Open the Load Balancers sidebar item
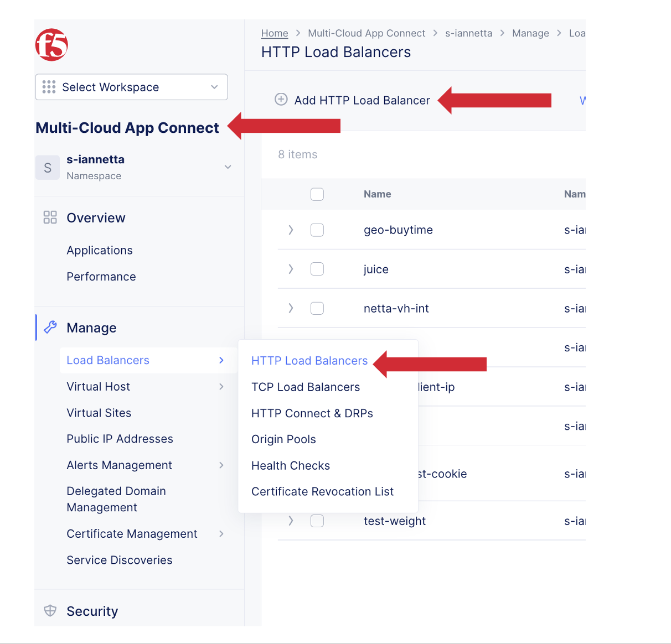The width and height of the screenshot is (671, 644). point(108,360)
